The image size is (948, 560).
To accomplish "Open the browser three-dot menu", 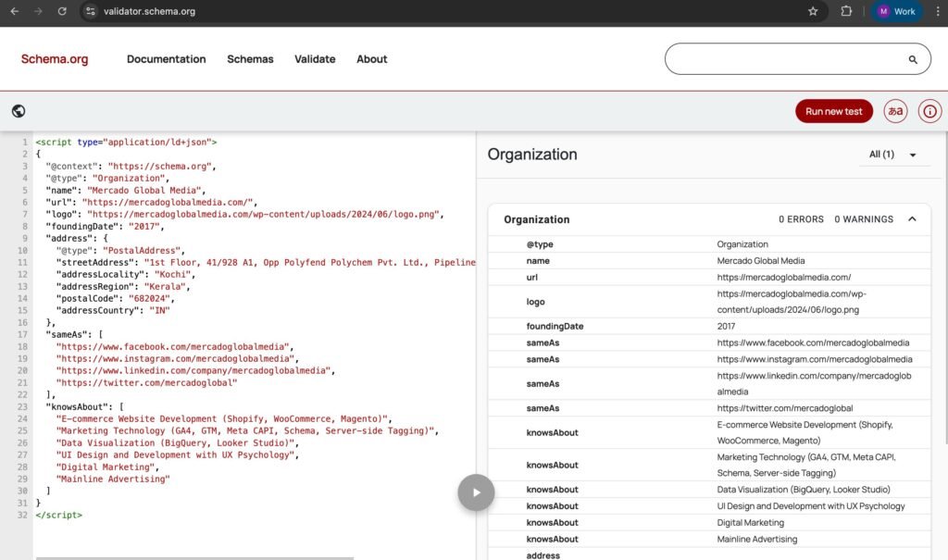I will tap(938, 11).
